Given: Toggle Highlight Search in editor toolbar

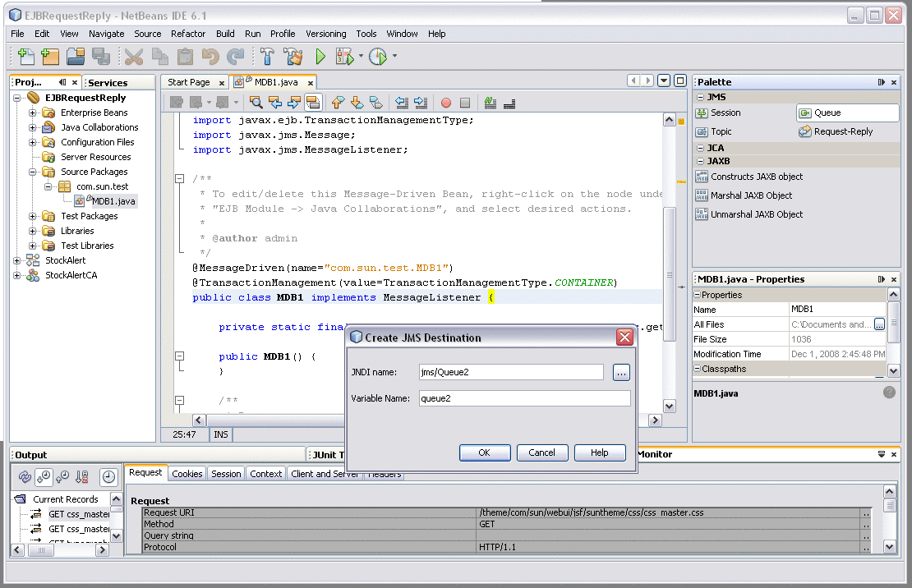Looking at the screenshot, I should click(x=313, y=103).
